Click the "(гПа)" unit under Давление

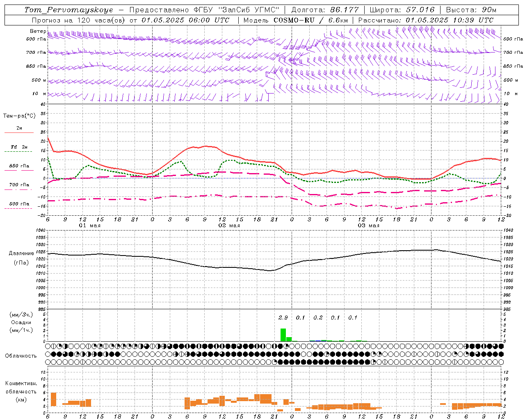pos(21,263)
